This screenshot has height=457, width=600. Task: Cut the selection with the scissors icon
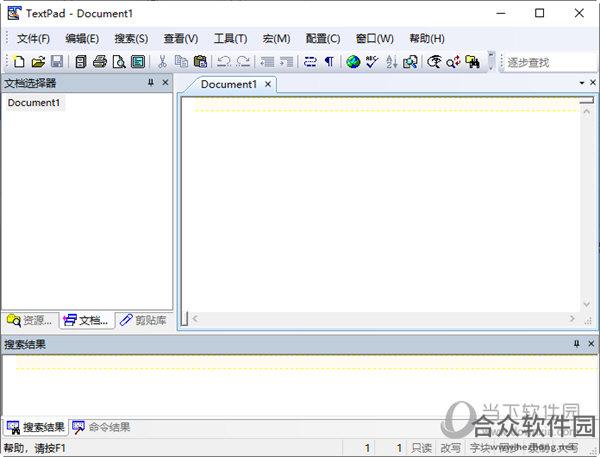162,61
